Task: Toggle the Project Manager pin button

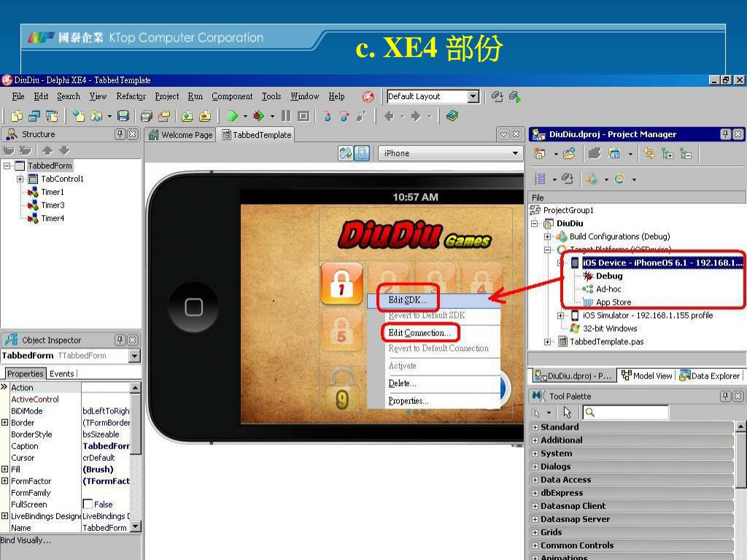Action: click(725, 134)
